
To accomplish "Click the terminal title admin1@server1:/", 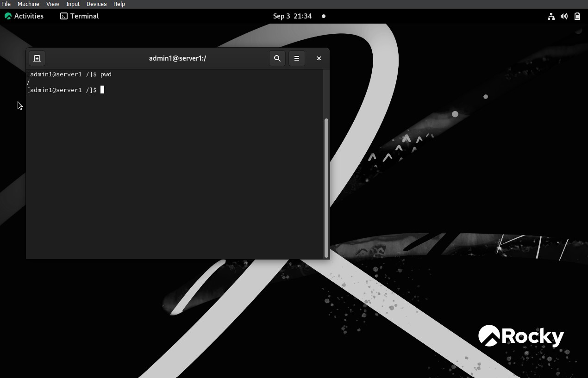I will 177,58.
